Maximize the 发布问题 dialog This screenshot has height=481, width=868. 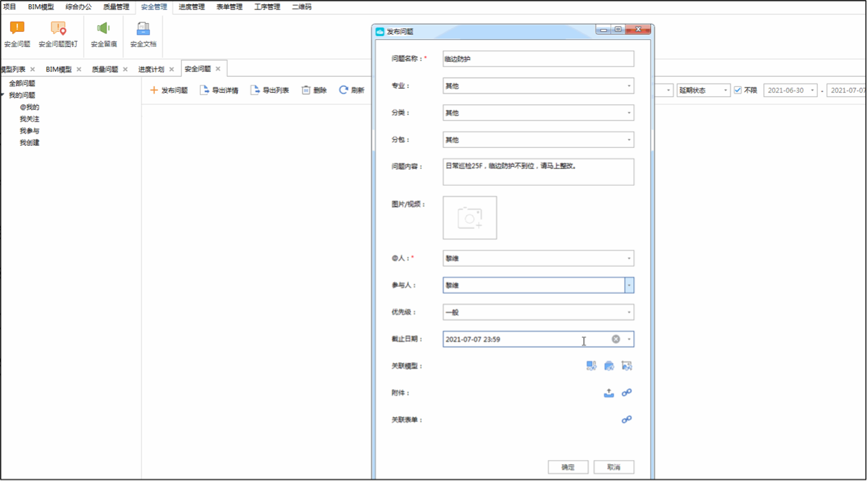click(x=618, y=30)
